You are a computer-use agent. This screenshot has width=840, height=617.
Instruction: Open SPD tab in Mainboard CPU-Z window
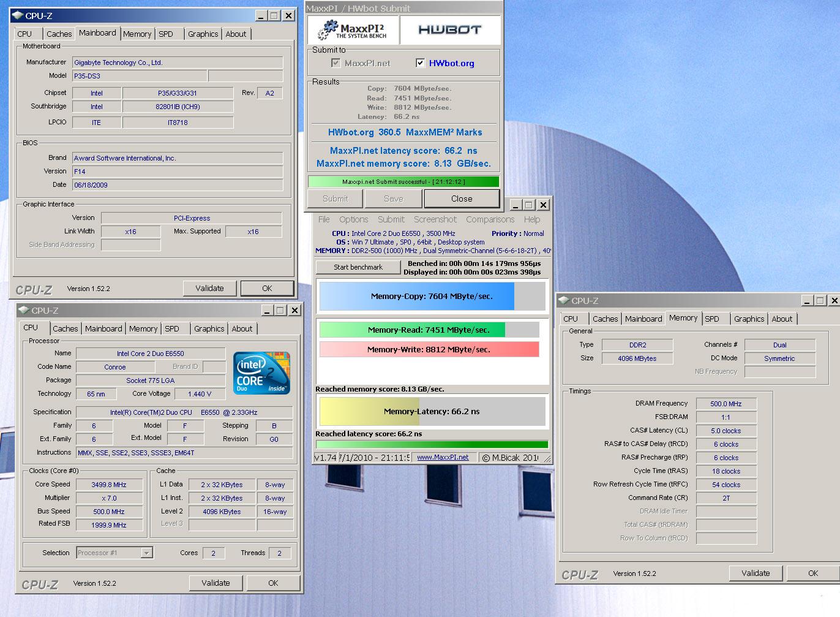[166, 34]
